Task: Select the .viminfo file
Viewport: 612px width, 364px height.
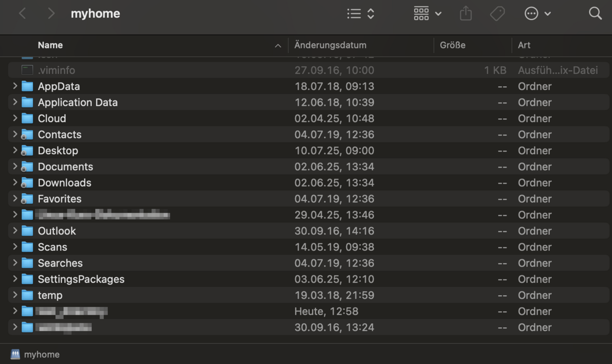Action: (x=56, y=70)
